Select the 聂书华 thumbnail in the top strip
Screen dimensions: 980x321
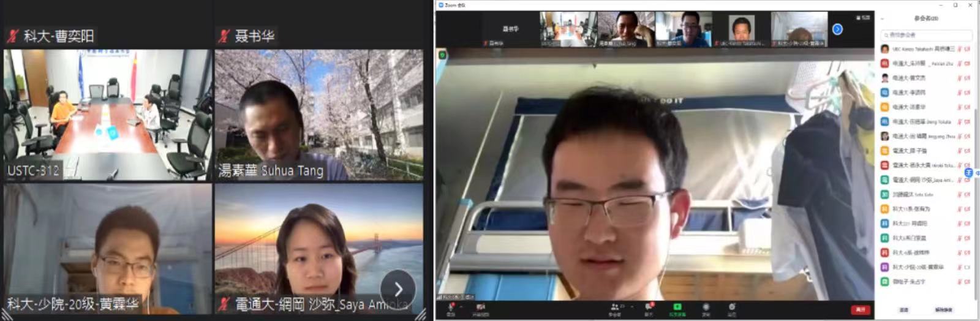(x=510, y=29)
